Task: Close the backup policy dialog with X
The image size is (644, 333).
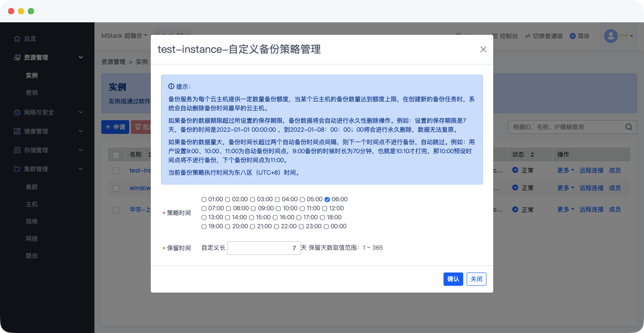Action: [x=483, y=49]
